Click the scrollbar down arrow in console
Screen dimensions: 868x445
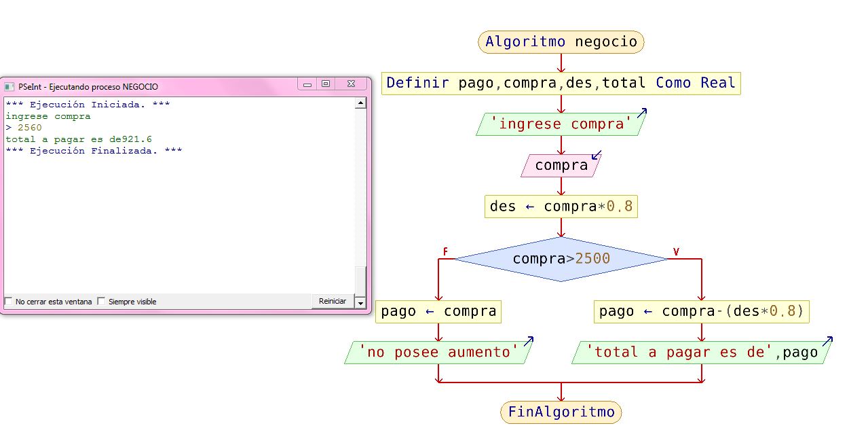360,304
